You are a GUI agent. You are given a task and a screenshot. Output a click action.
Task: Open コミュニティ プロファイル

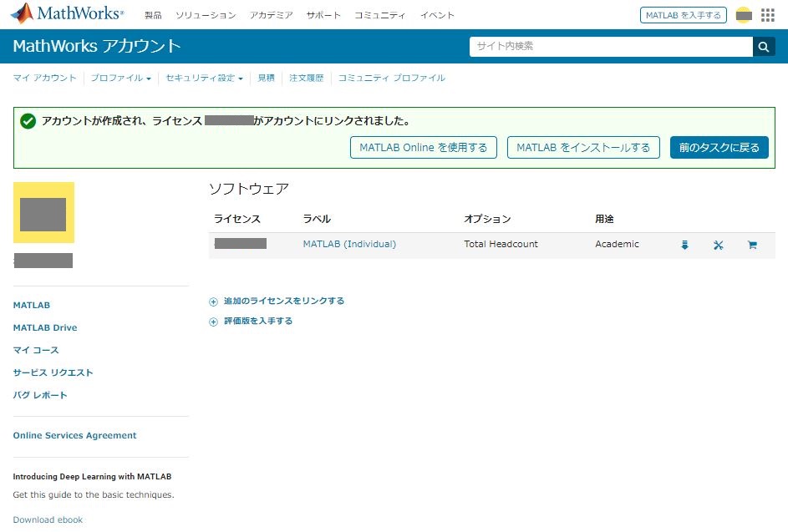pyautogui.click(x=391, y=78)
